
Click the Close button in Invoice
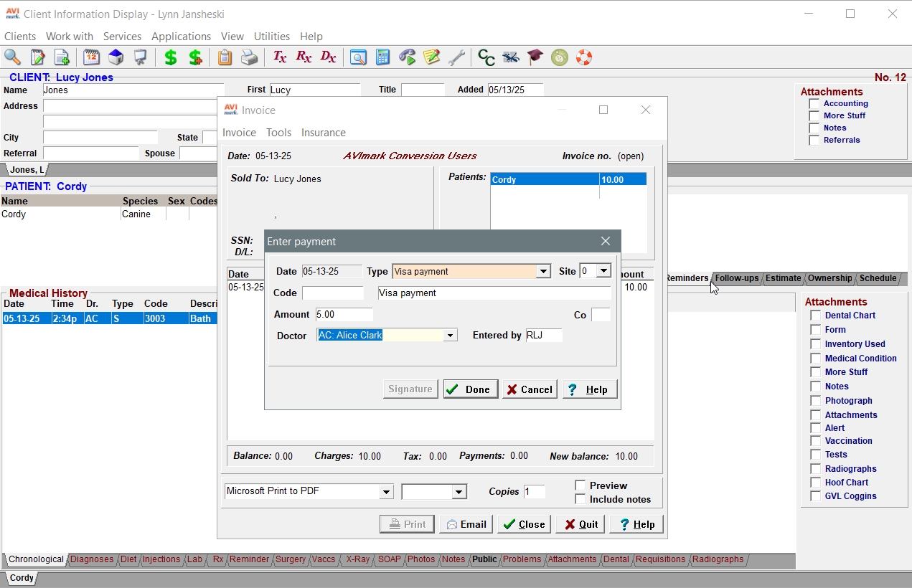(x=524, y=524)
